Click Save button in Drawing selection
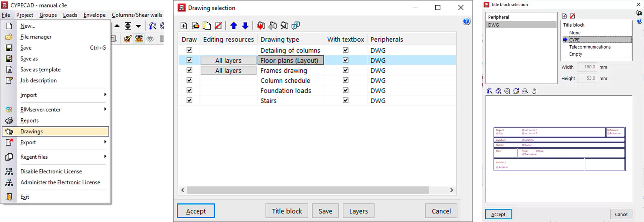The height and width of the screenshot is (222, 644). coord(325,211)
